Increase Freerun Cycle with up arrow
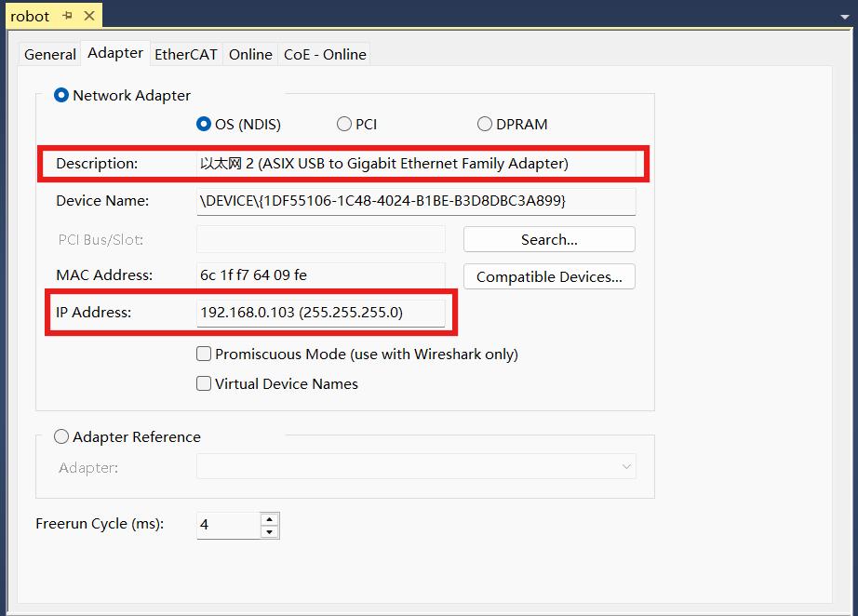The width and height of the screenshot is (858, 616). [269, 518]
